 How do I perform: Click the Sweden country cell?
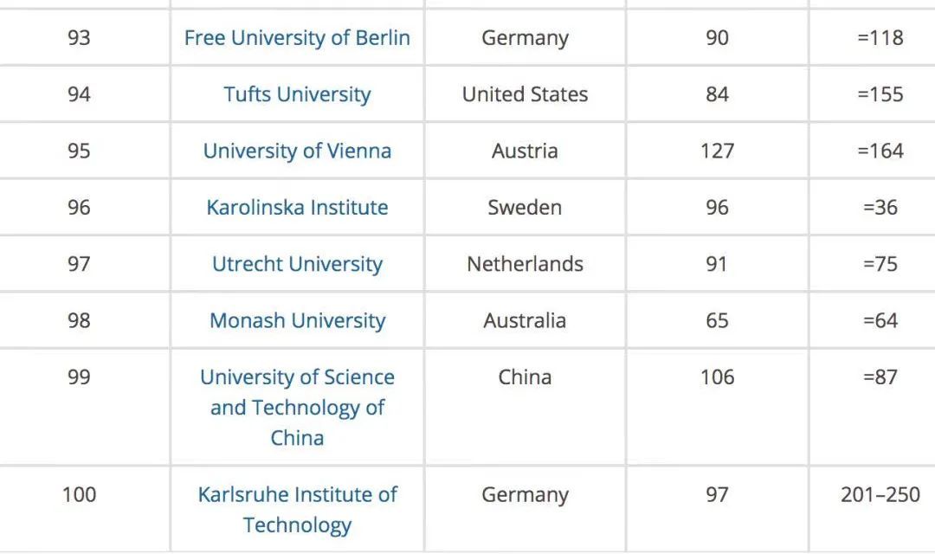tap(525, 208)
